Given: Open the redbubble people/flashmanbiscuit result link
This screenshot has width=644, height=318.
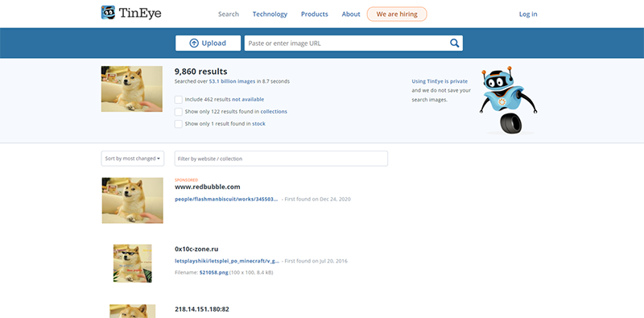Looking at the screenshot, I should [226, 199].
